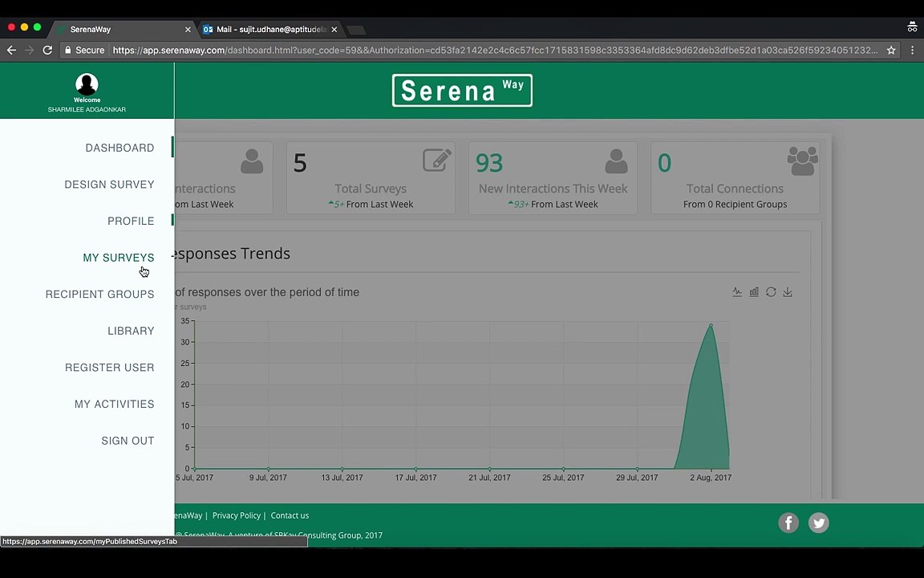This screenshot has height=578, width=924.
Task: Open the SerenaWay Twitter page icon
Action: 818,523
